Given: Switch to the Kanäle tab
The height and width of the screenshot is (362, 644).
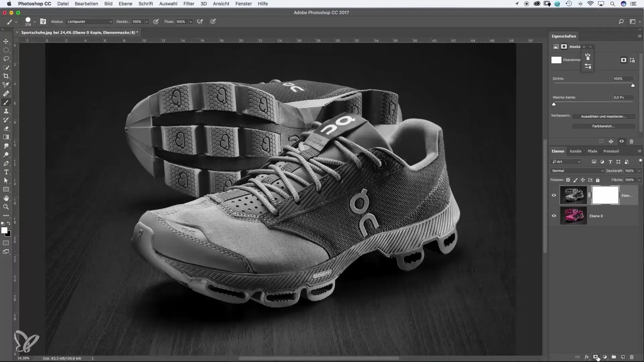Looking at the screenshot, I should pos(576,151).
